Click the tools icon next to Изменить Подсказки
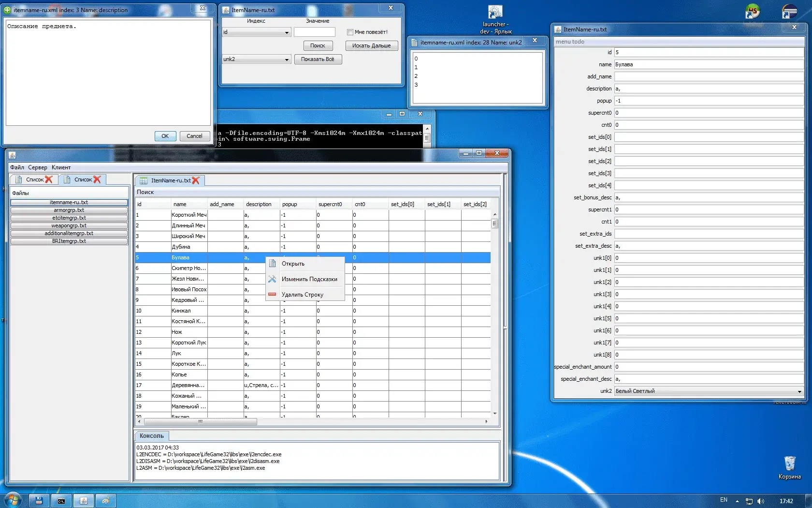The image size is (812, 508). coord(272,279)
